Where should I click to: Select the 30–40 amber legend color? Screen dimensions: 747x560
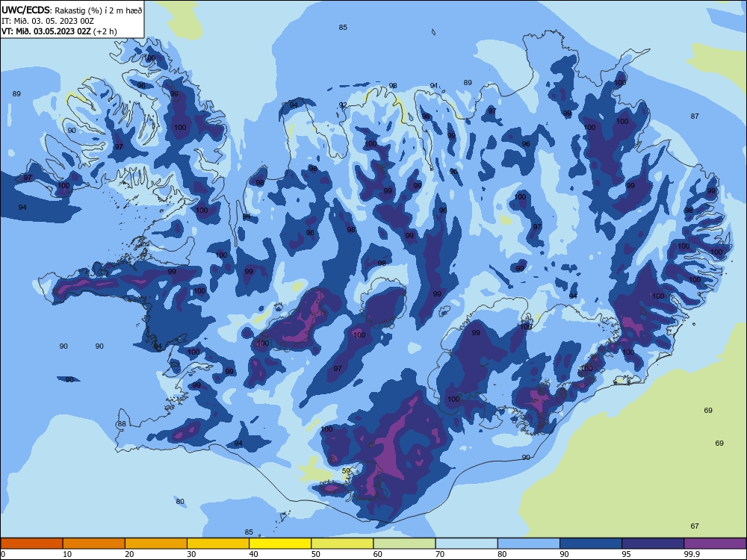pos(218,544)
